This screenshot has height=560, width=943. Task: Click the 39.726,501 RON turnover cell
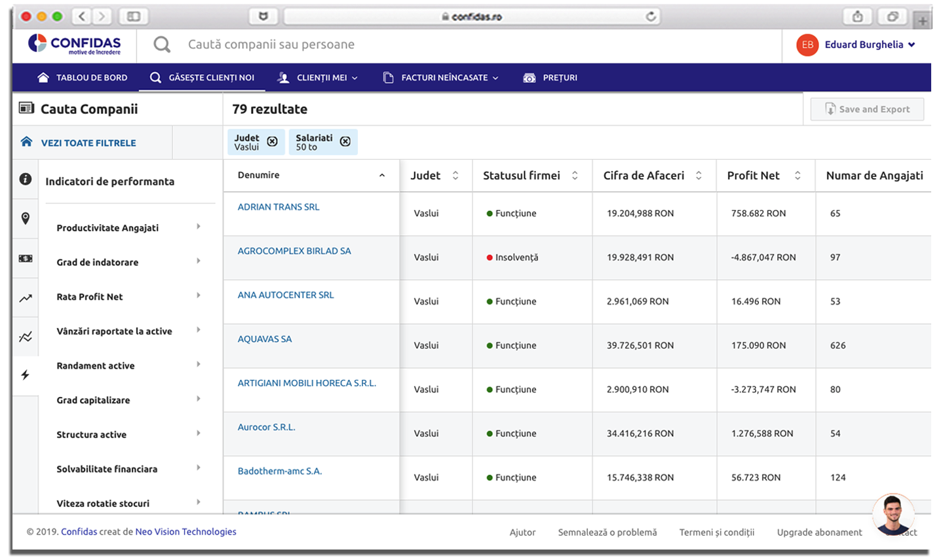click(640, 345)
